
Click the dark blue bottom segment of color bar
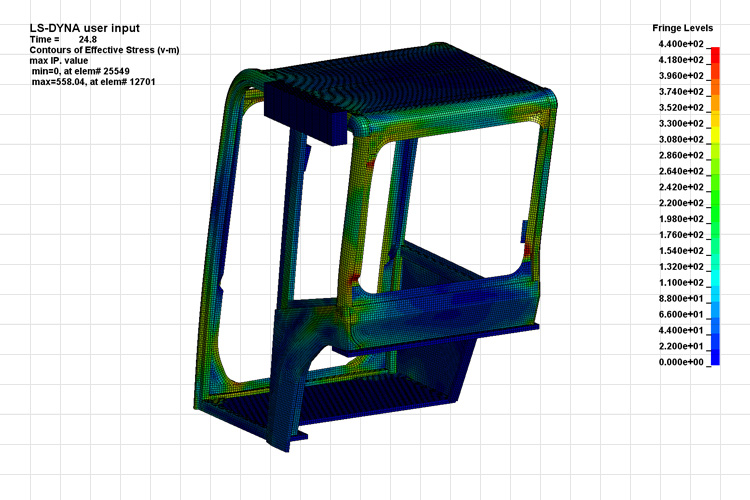[x=715, y=357]
